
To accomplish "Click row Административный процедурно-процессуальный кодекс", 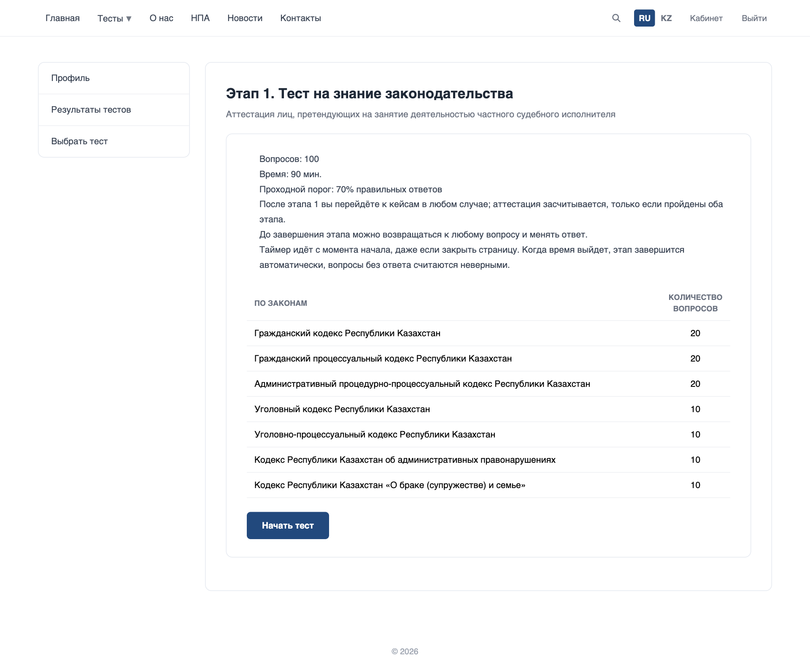I will 489,384.
